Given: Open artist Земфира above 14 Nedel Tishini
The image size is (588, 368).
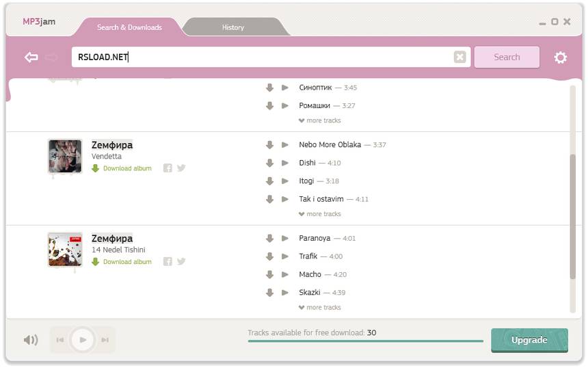Looking at the screenshot, I should [112, 238].
